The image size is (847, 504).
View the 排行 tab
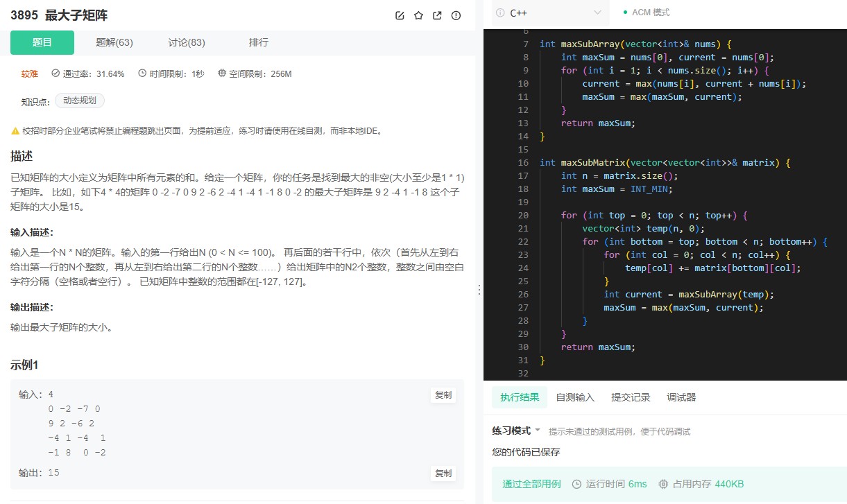point(259,42)
